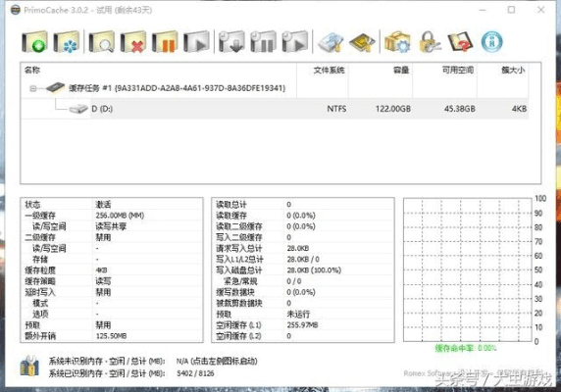Click the 请求写入总计 row label
Image resolution: width=561 pixels, height=392 pixels.
[239, 248]
